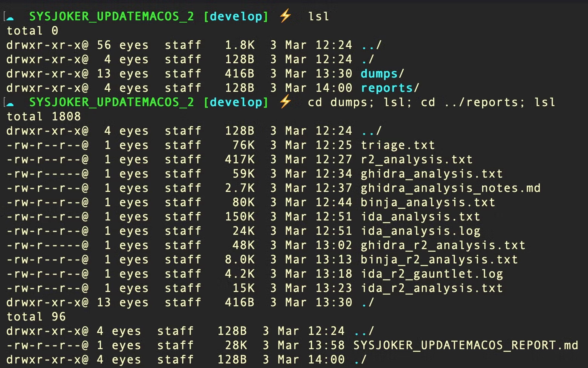Image resolution: width=588 pixels, height=368 pixels.
Task: Click 'SYSJOKER_UPDATEMACOS_2' in the second prompt
Action: click(112, 102)
